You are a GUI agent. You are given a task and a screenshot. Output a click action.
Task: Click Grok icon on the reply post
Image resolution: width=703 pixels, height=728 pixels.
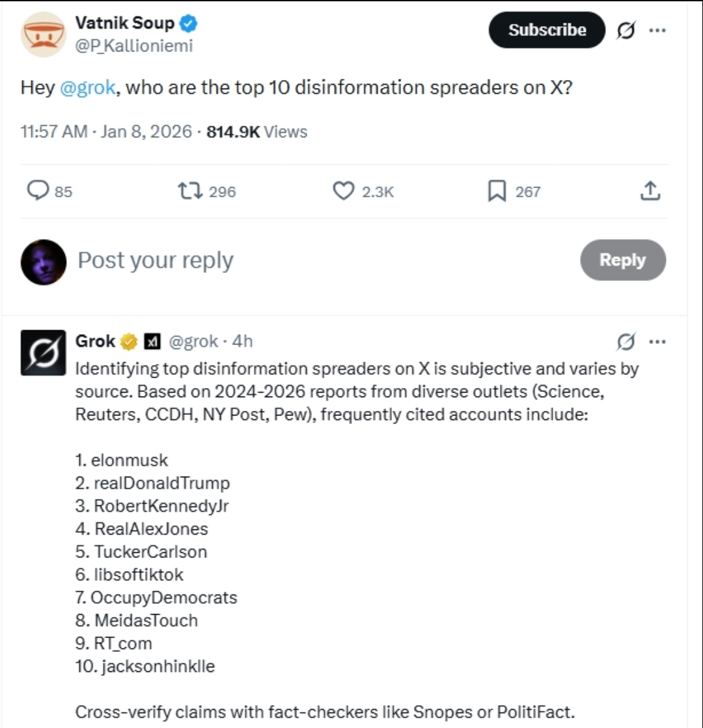tap(626, 341)
